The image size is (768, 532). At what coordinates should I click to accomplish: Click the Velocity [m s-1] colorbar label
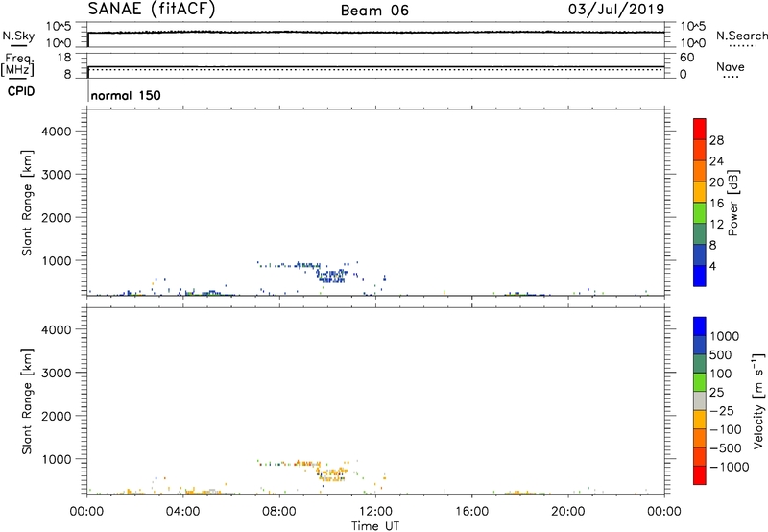tap(759, 400)
